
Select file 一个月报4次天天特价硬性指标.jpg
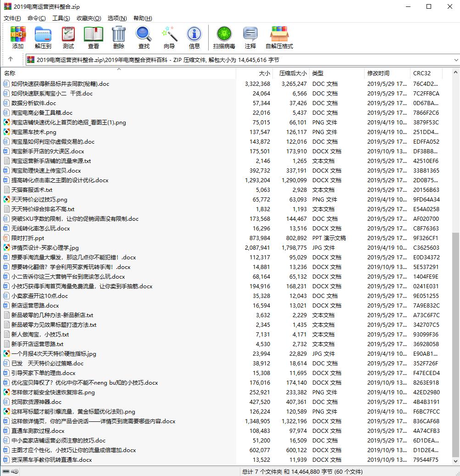click(54, 353)
